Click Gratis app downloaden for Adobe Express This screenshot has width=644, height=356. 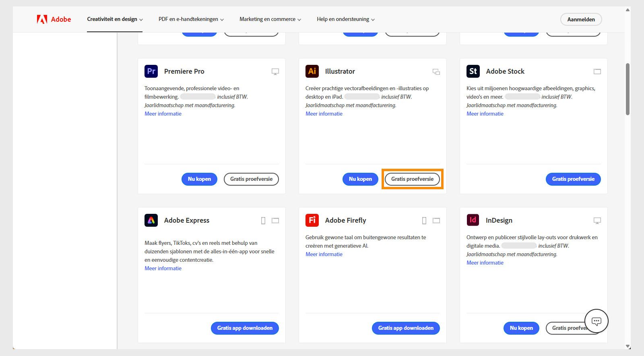[245, 328]
